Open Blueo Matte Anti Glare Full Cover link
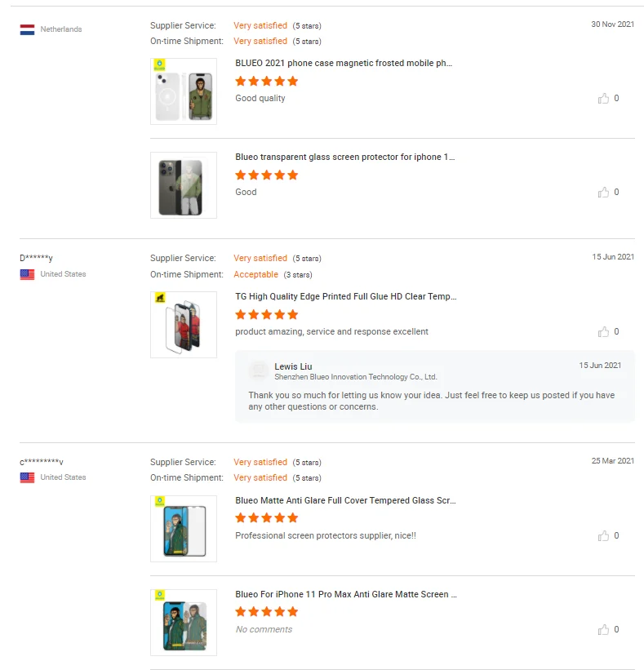Screen dimensions: 644x670 [x=345, y=500]
